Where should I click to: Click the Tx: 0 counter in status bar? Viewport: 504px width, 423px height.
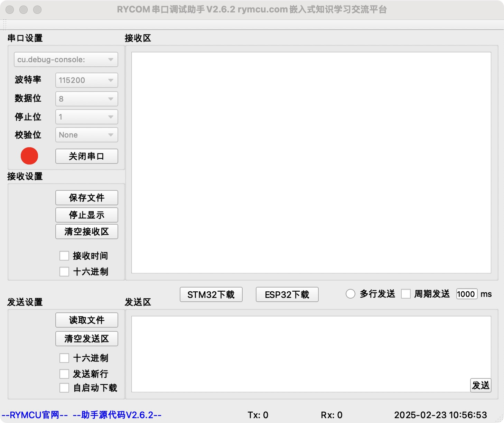coord(258,415)
